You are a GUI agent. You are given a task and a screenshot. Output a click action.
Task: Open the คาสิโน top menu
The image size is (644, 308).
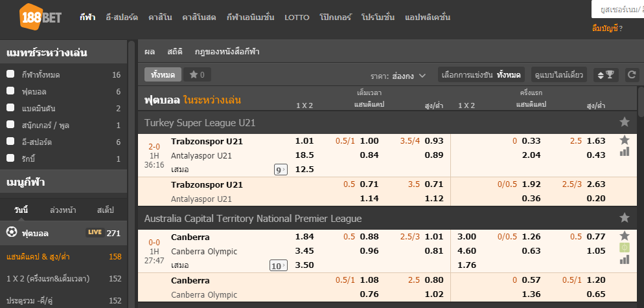click(x=160, y=17)
